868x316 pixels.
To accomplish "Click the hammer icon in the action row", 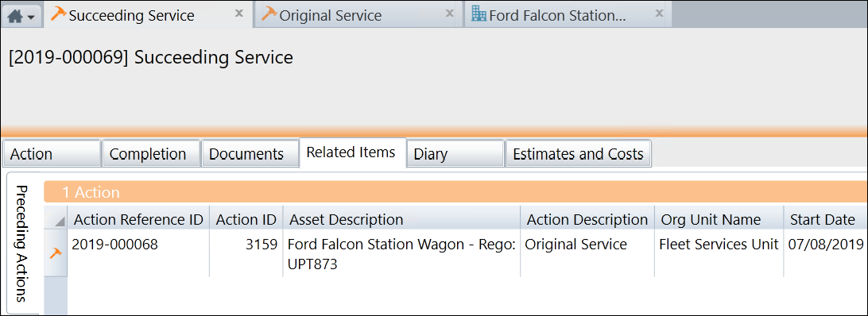I will 56,253.
